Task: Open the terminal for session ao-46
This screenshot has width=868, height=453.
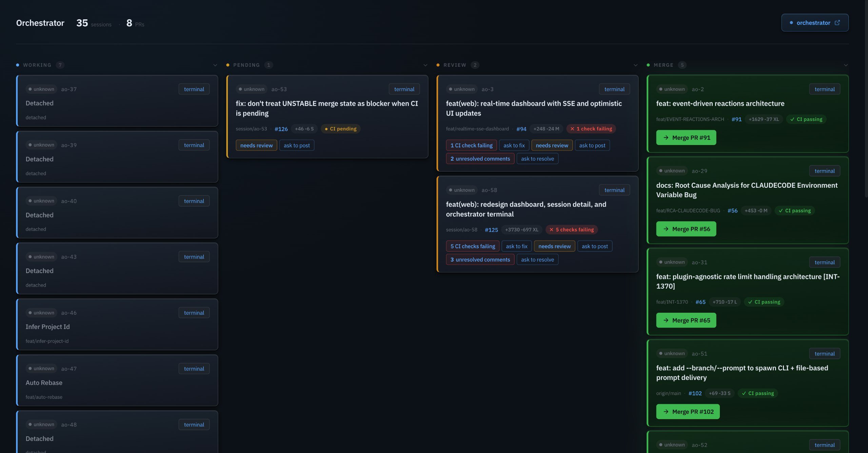Action: click(x=194, y=313)
